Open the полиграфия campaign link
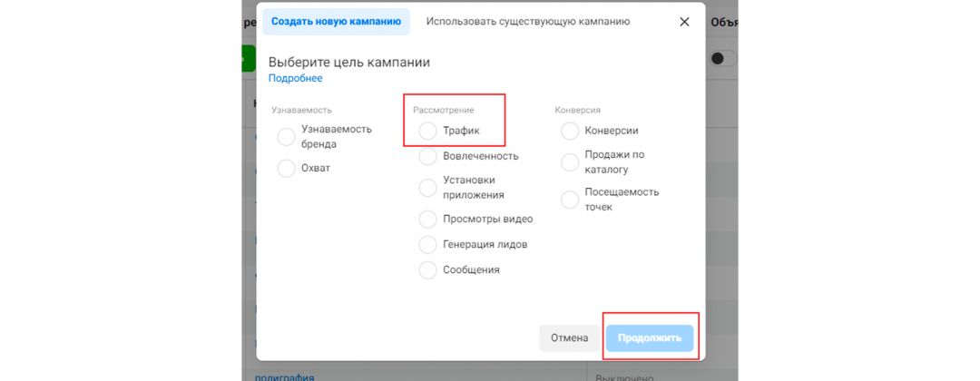 [284, 376]
